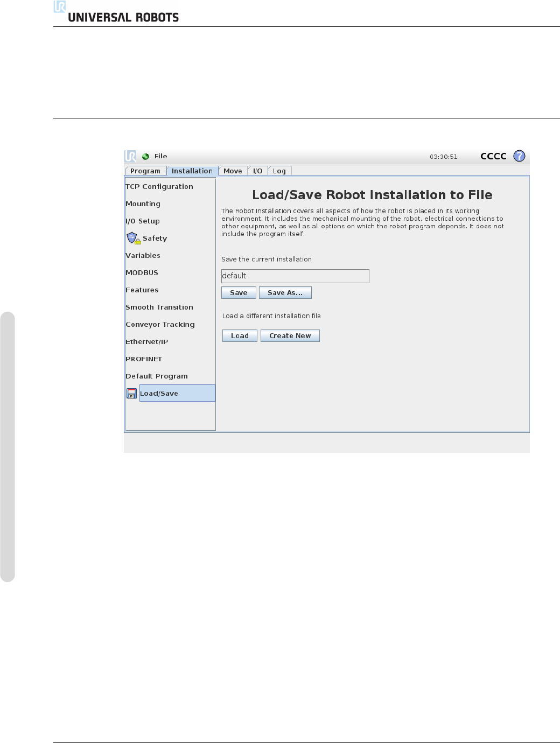Image resolution: width=560 pixels, height=743 pixels.
Task: Select the Installation tab
Action: [x=192, y=171]
